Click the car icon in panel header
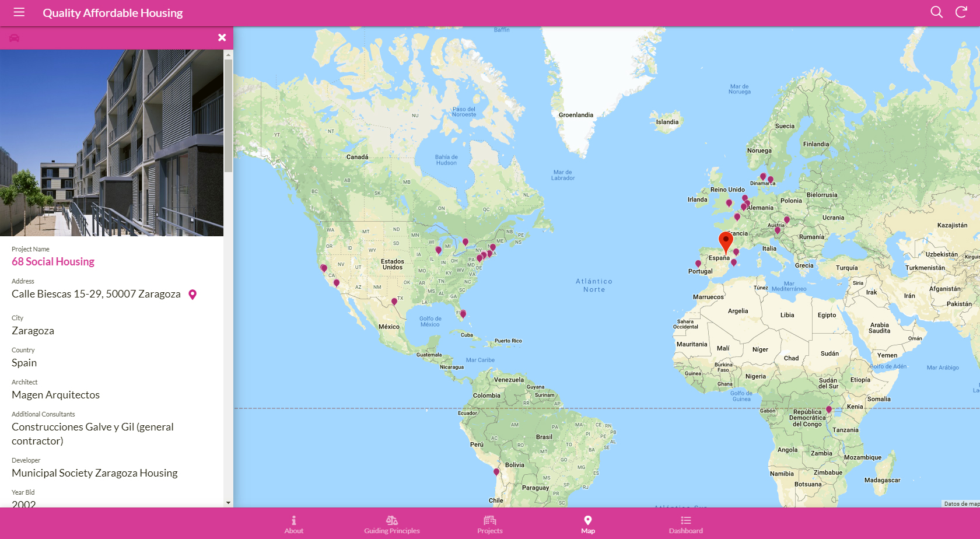980x539 pixels. 15,38
